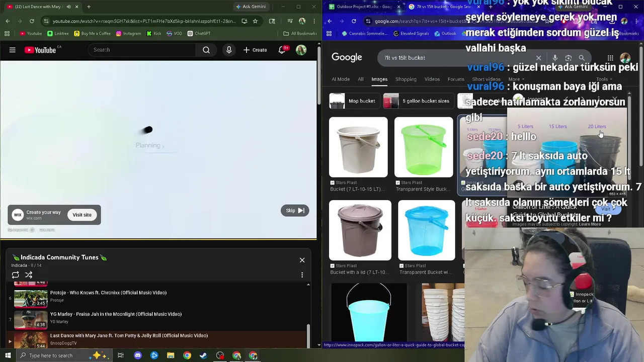The height and width of the screenshot is (362, 644).
Task: Select the All results tab on Google
Action: click(x=360, y=79)
